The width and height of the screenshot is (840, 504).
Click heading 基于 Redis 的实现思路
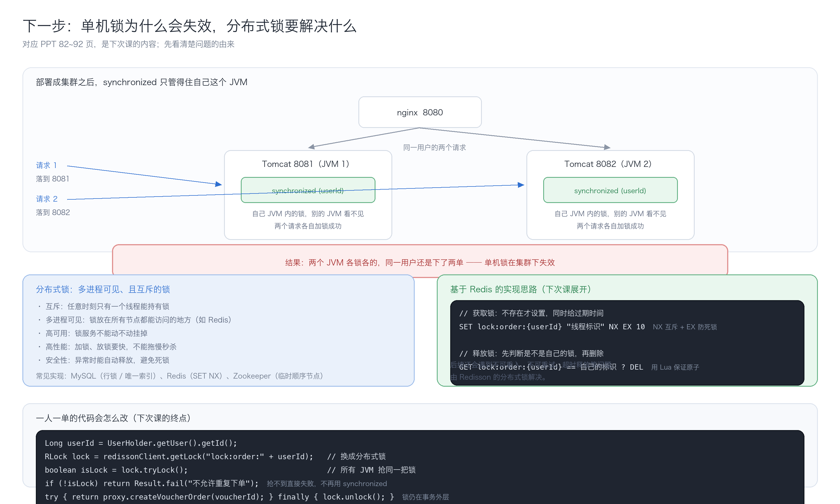pos(521,289)
